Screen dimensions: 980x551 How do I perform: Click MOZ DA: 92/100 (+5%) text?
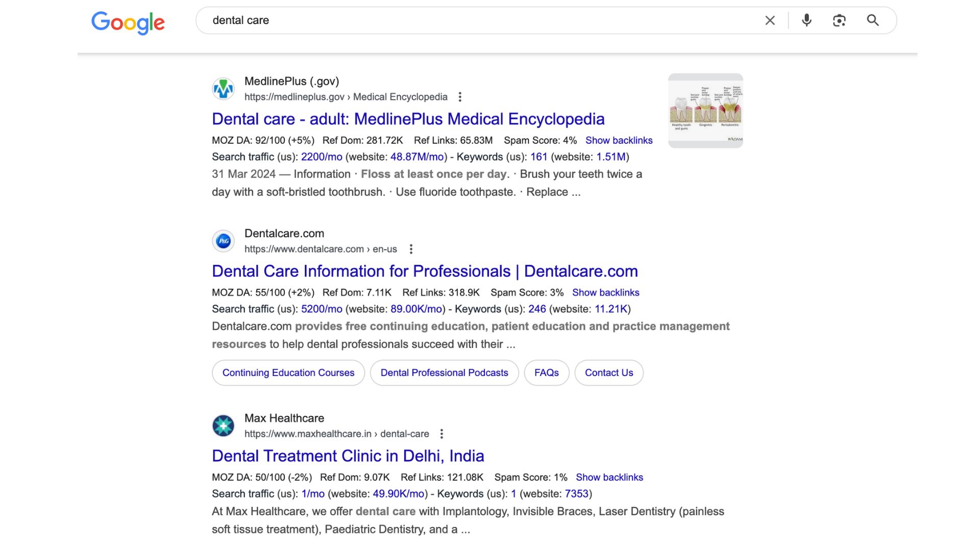coord(263,140)
